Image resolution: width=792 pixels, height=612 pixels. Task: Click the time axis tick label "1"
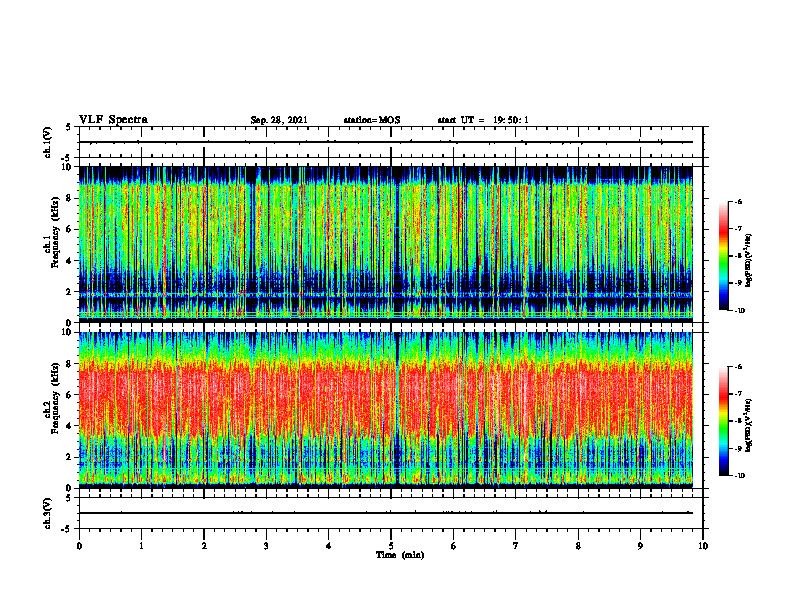pyautogui.click(x=141, y=546)
